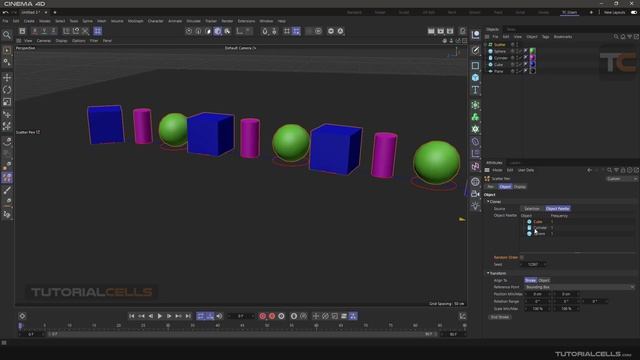Go to end of animation
This screenshot has height=360, width=640.
[188, 316]
